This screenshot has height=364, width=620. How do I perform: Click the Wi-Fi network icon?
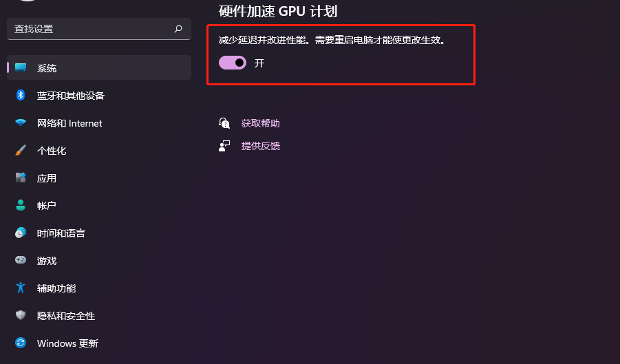pos(21,122)
